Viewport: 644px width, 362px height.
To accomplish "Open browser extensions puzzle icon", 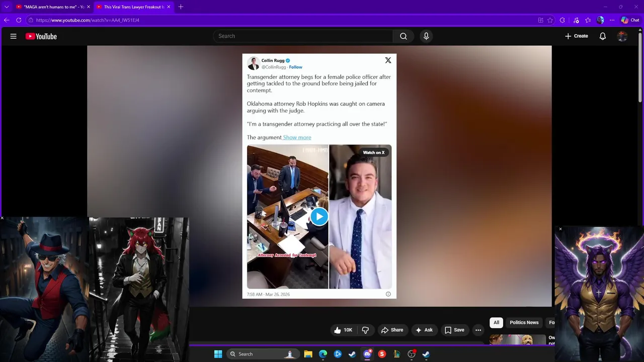I will [562, 20].
